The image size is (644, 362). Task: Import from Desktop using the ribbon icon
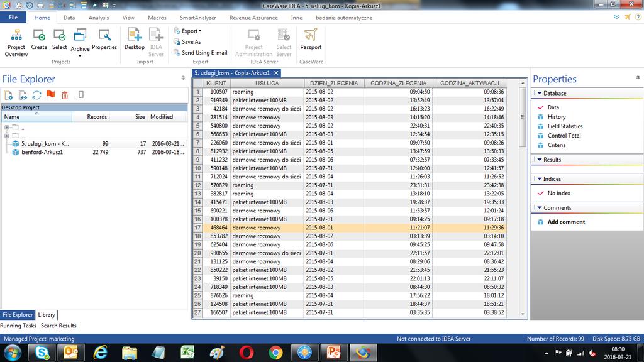(135, 40)
